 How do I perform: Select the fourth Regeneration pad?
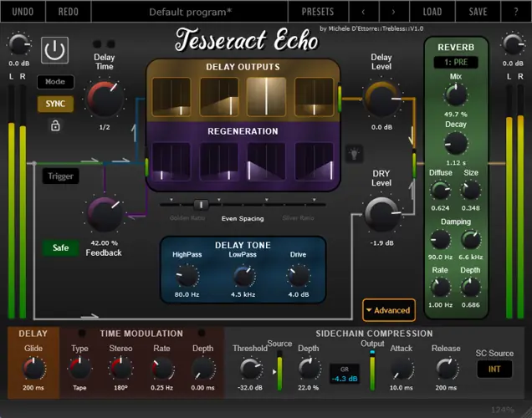(x=315, y=161)
